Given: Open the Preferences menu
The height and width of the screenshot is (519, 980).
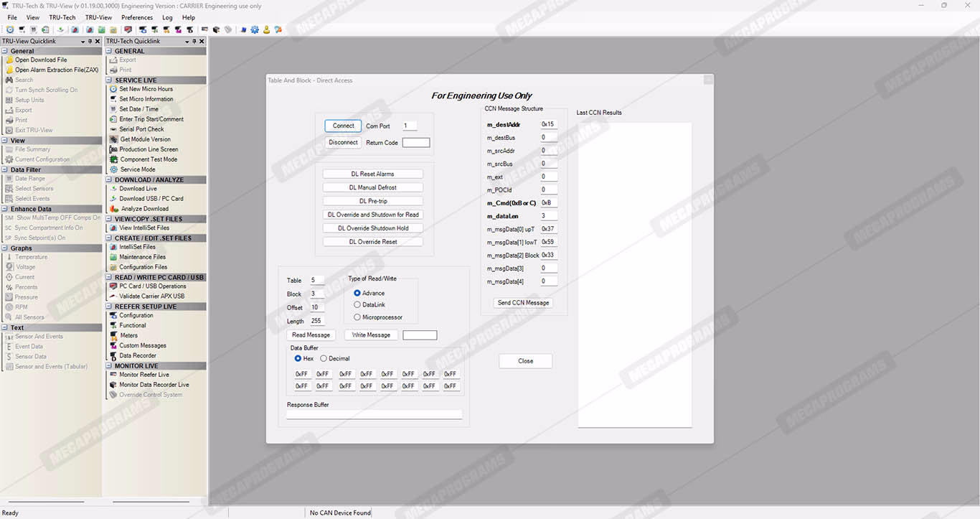Looking at the screenshot, I should [x=136, y=17].
